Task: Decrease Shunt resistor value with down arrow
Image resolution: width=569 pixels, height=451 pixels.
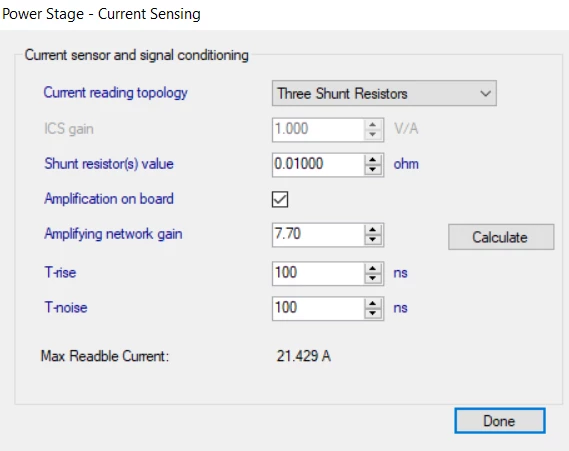Action: point(373,170)
